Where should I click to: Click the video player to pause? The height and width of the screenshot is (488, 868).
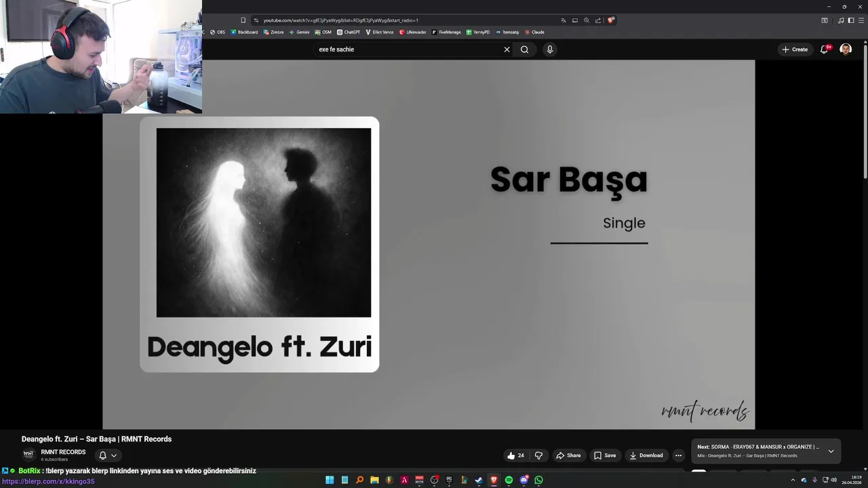[429, 244]
